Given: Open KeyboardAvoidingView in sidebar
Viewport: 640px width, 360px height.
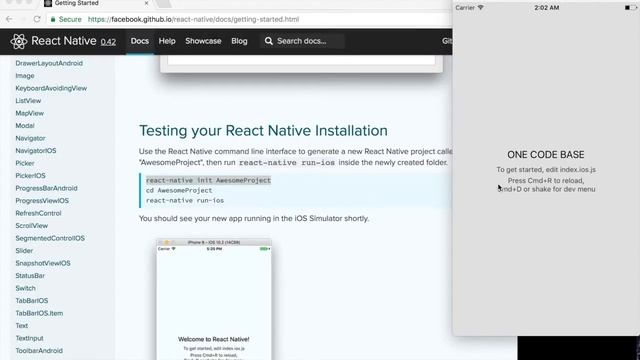Looking at the screenshot, I should [51, 88].
